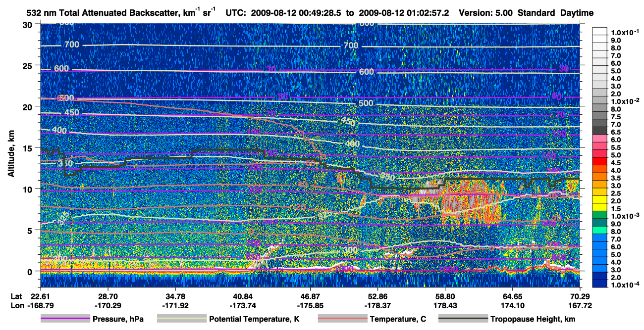Click the latitude value '58.80'
The height and width of the screenshot is (330, 644).
point(445,296)
